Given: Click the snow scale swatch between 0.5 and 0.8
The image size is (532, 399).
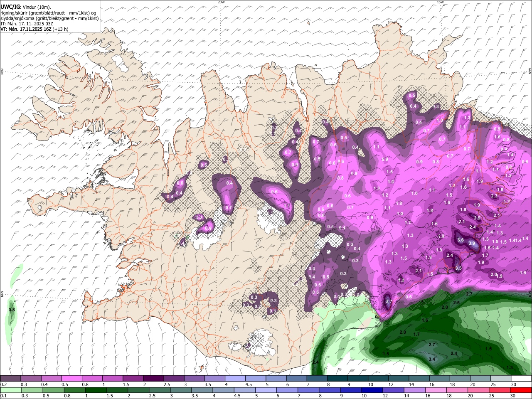Looking at the screenshot, I should [x=71, y=379].
